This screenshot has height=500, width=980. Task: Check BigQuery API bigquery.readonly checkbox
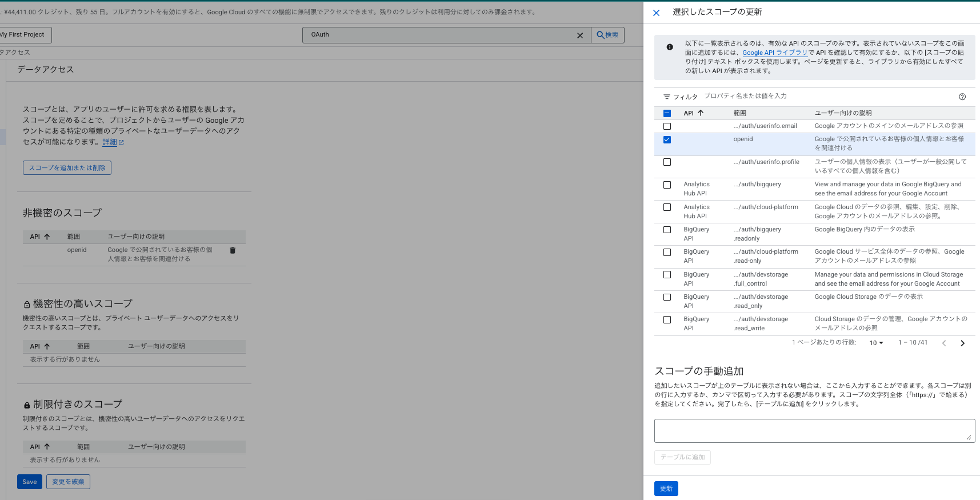pos(667,230)
